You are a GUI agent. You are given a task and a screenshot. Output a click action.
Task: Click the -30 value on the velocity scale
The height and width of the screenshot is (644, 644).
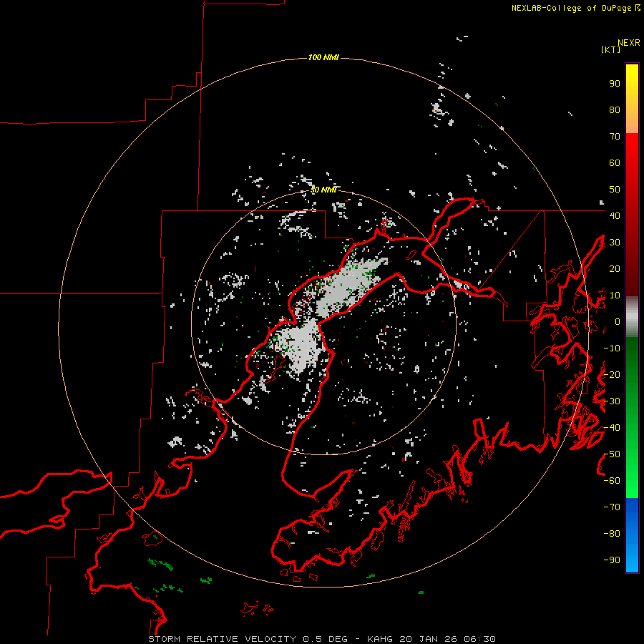click(x=612, y=401)
